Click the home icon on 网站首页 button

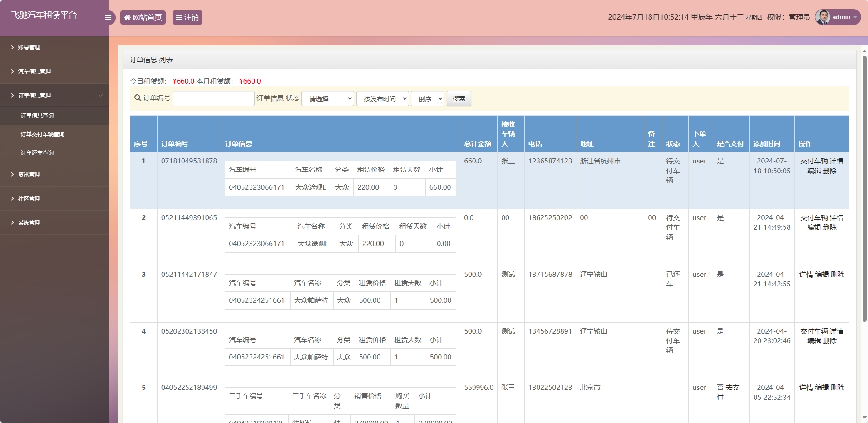point(127,17)
